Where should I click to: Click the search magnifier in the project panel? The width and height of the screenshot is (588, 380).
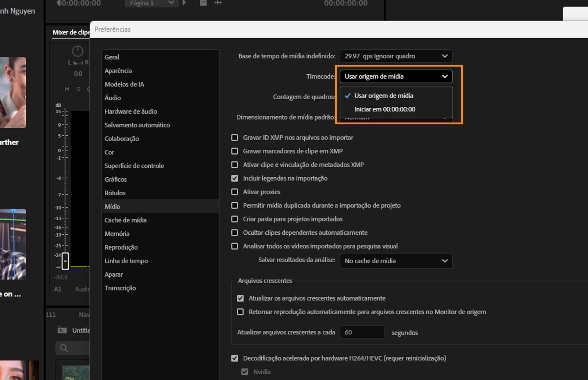pyautogui.click(x=64, y=348)
